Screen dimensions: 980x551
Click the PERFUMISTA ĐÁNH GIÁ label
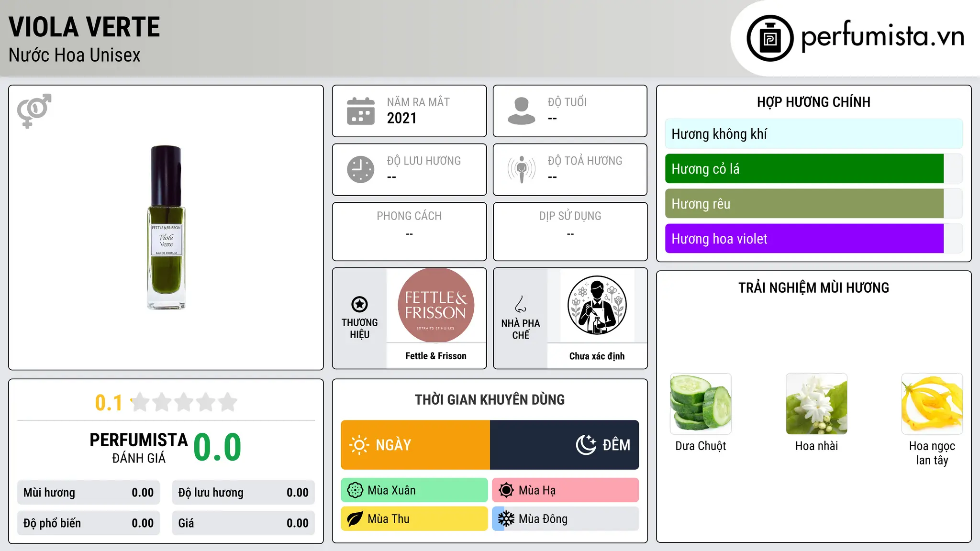click(x=139, y=448)
